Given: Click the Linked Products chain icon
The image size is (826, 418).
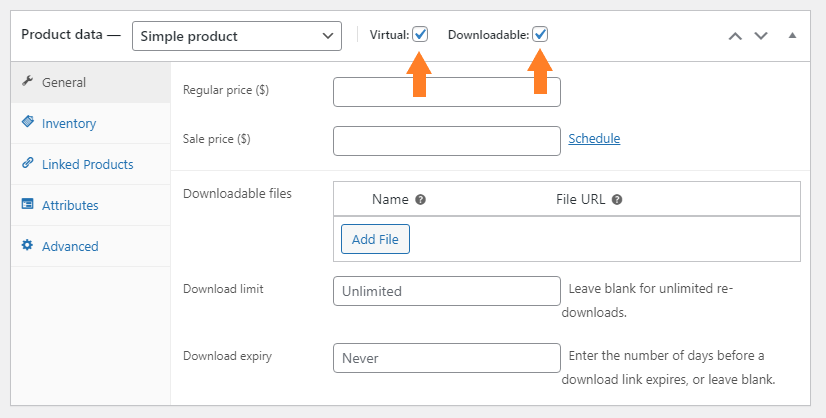Looking at the screenshot, I should [27, 163].
